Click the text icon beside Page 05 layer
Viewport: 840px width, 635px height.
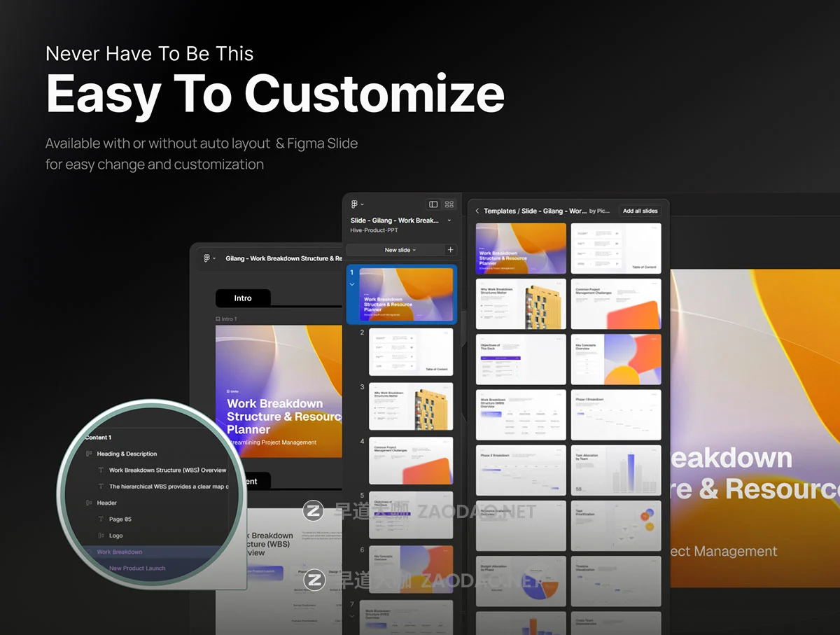(x=101, y=519)
